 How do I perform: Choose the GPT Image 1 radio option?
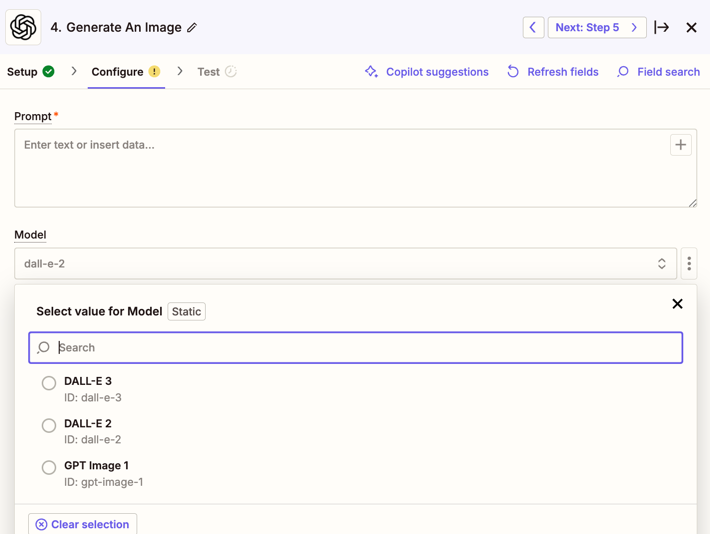[x=49, y=467]
